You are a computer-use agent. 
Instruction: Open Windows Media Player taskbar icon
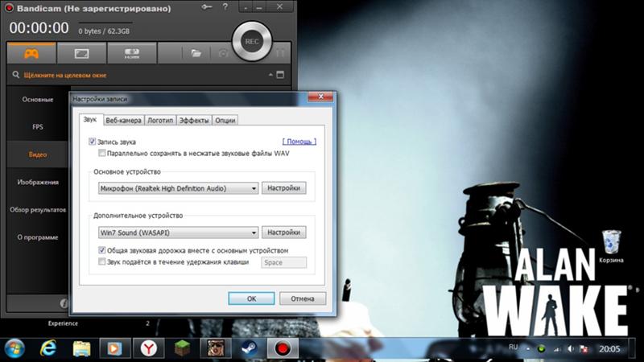click(x=115, y=348)
